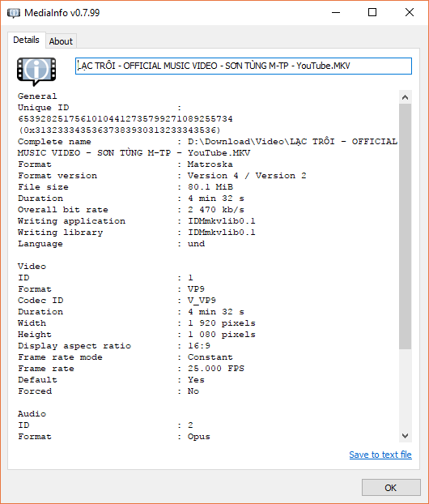Minimize the MediaInfo window
The image size is (429, 504).
pyautogui.click(x=336, y=12)
